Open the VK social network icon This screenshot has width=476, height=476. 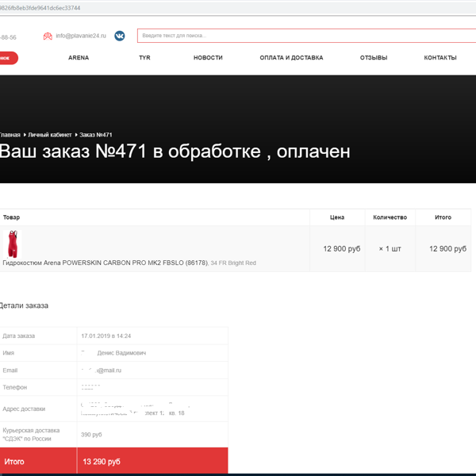tap(120, 36)
